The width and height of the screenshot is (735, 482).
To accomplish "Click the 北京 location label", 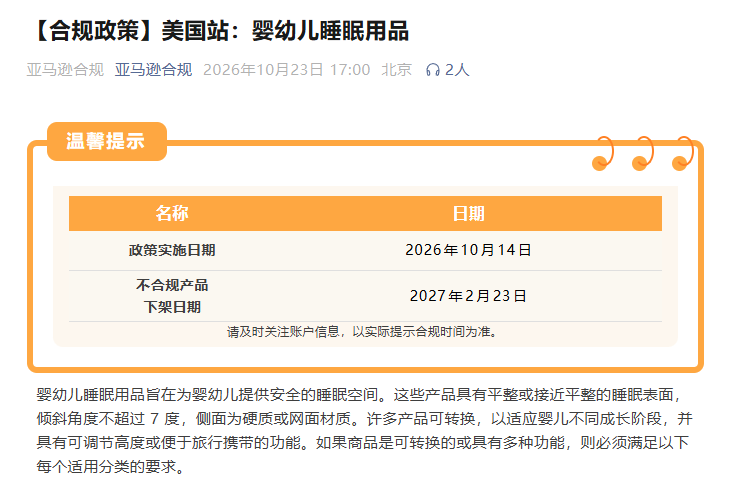I will point(397,70).
